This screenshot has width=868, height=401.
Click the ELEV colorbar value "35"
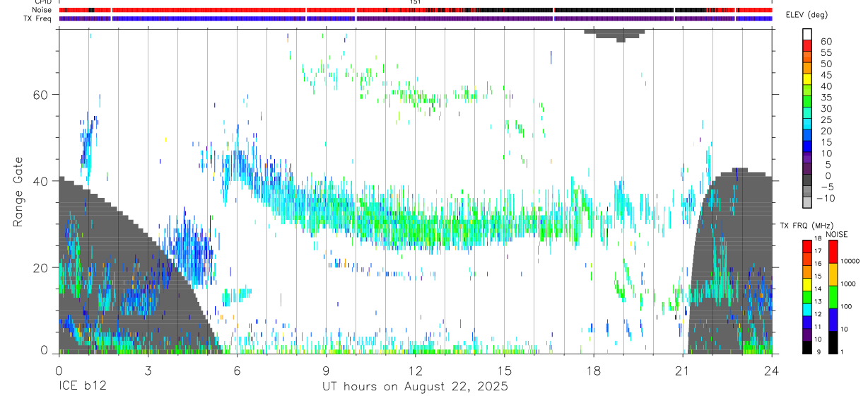tap(826, 98)
